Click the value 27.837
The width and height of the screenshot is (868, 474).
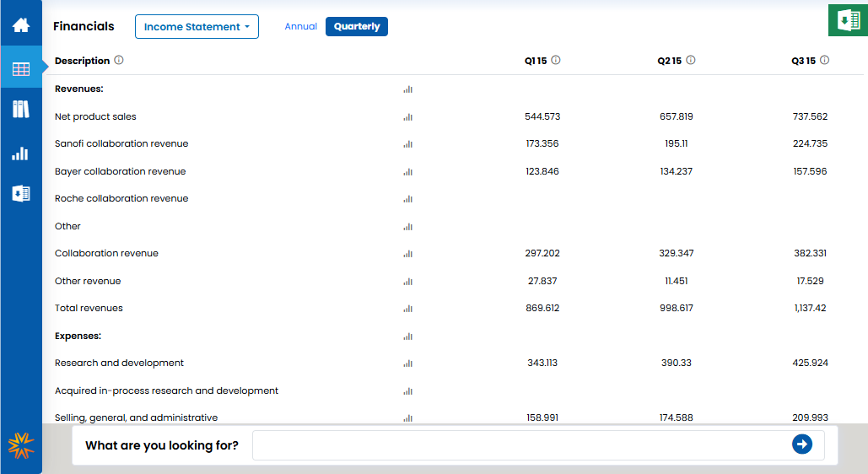[542, 281]
